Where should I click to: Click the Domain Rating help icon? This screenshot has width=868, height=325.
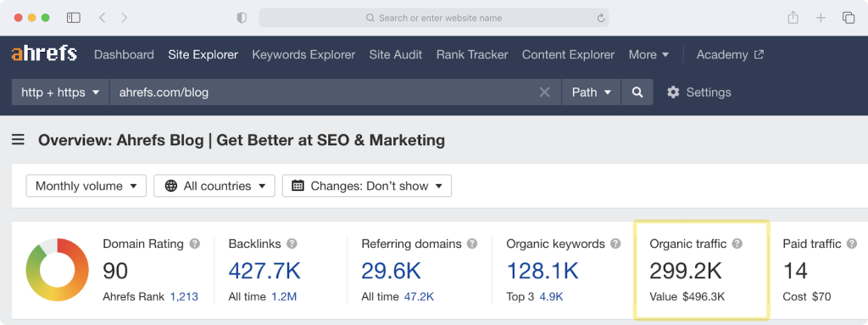click(194, 244)
